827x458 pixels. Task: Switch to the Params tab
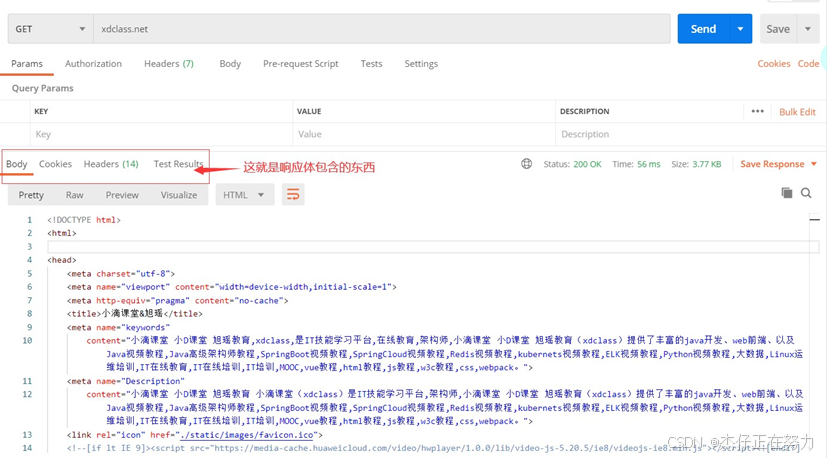pos(27,64)
